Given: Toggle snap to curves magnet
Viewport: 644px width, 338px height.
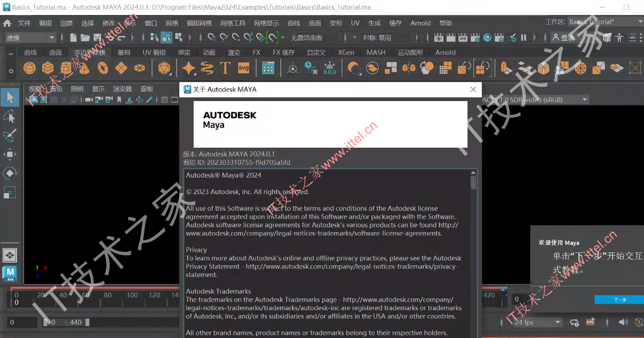Looking at the screenshot, I should click(x=224, y=38).
